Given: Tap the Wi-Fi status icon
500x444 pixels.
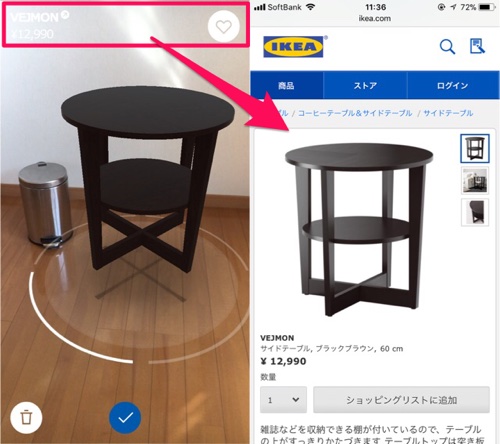Looking at the screenshot, I should pos(311,7).
